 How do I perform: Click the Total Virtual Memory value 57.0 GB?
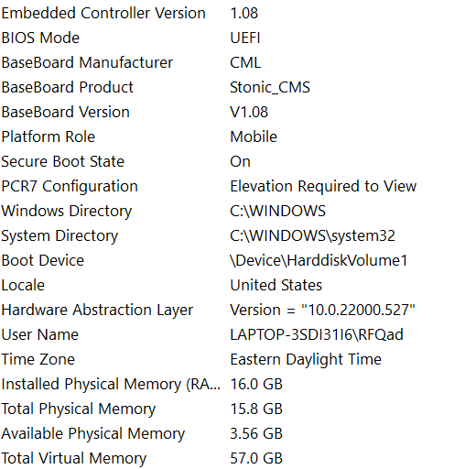point(256,458)
